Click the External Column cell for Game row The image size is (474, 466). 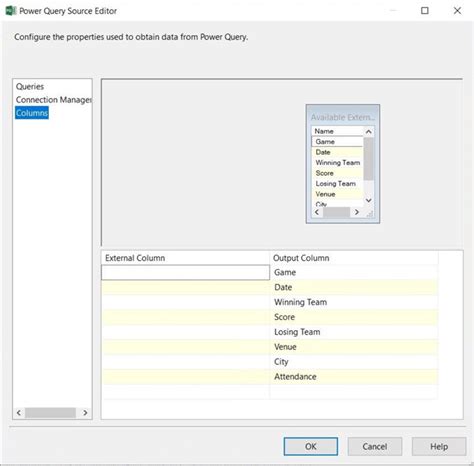(x=185, y=272)
